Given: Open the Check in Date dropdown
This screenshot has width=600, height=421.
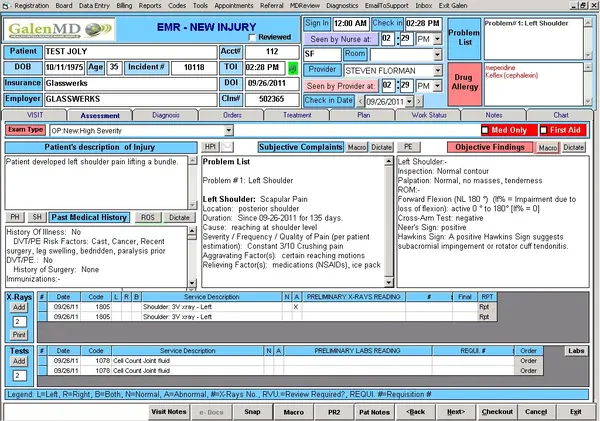Looking at the screenshot, I should click(x=409, y=101).
